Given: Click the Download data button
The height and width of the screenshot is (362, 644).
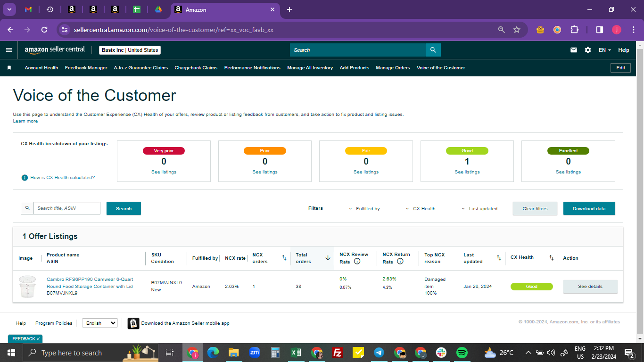Looking at the screenshot, I should (589, 208).
